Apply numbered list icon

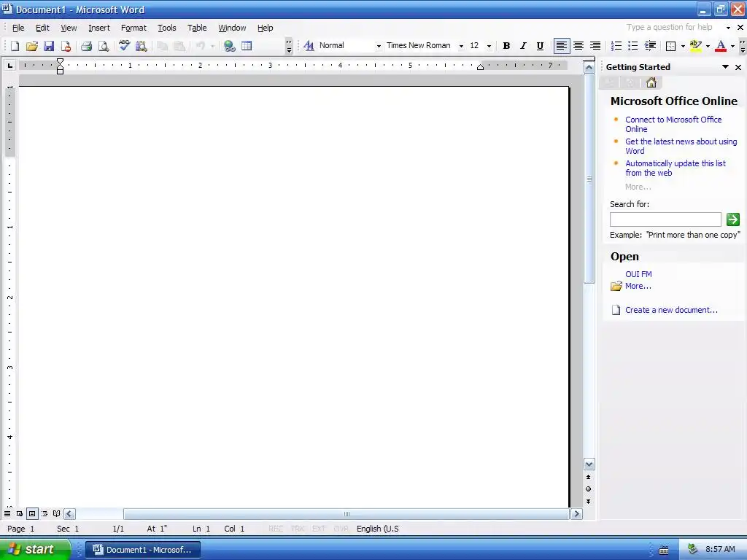coord(616,46)
